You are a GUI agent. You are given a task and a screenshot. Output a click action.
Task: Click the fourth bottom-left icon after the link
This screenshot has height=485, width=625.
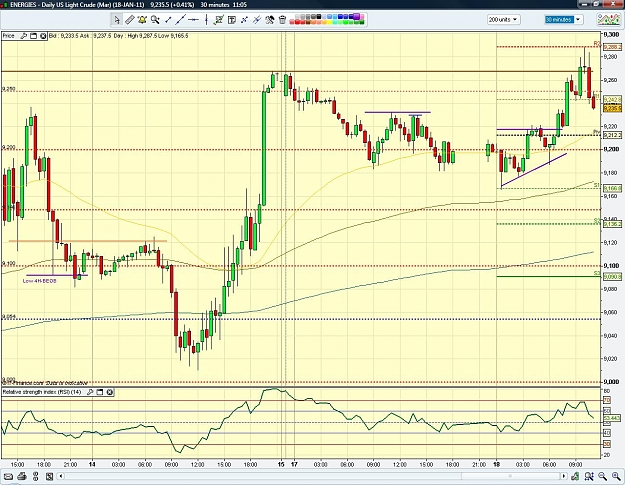point(49,476)
